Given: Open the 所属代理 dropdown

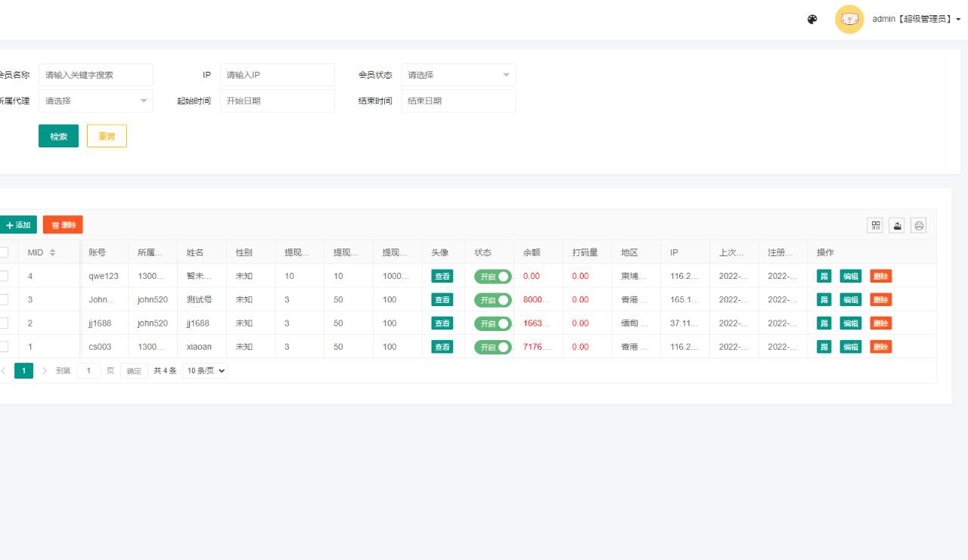Looking at the screenshot, I should [95, 101].
